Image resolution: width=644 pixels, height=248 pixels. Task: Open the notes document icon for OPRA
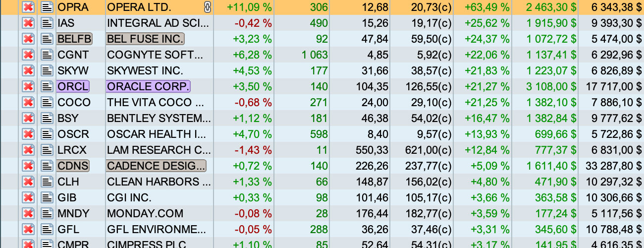pyautogui.click(x=47, y=7)
